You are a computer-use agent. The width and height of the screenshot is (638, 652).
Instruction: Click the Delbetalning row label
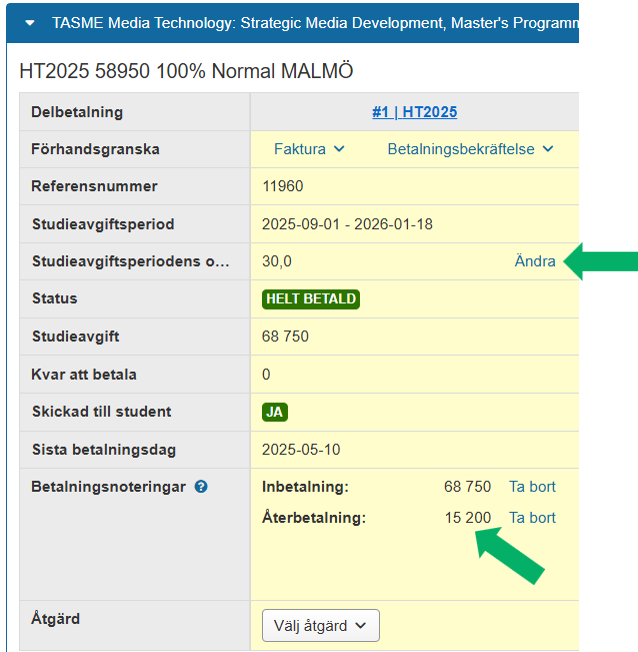pyautogui.click(x=77, y=112)
